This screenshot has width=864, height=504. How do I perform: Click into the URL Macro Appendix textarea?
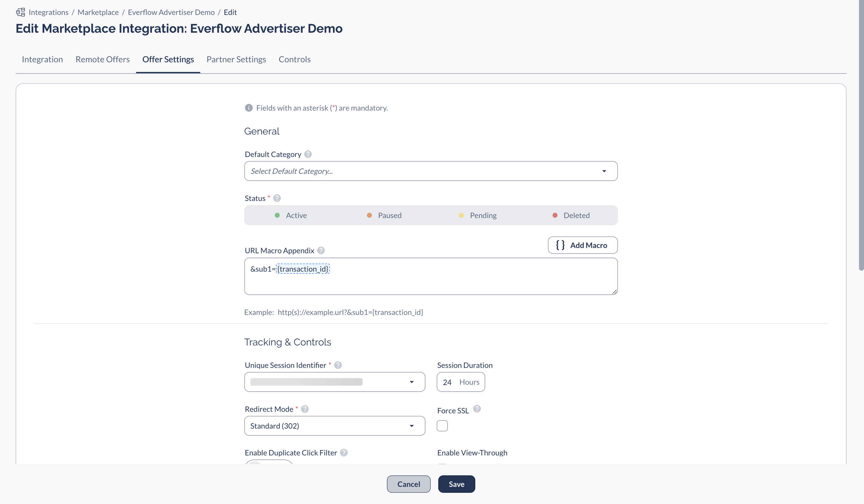(x=431, y=276)
